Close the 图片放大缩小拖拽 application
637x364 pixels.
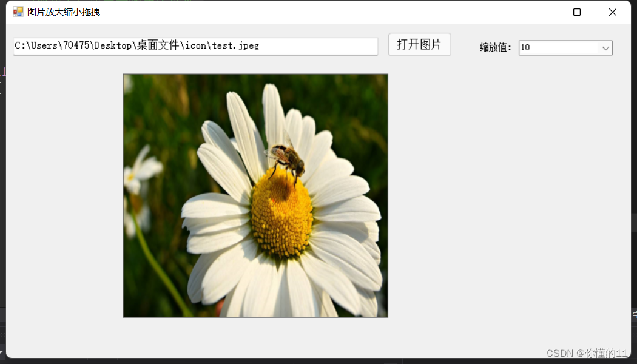click(612, 12)
